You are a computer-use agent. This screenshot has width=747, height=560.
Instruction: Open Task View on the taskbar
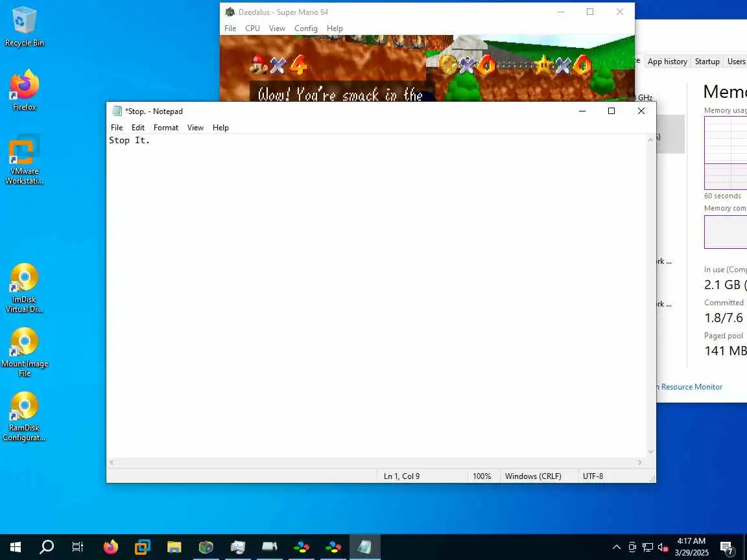pos(78,547)
